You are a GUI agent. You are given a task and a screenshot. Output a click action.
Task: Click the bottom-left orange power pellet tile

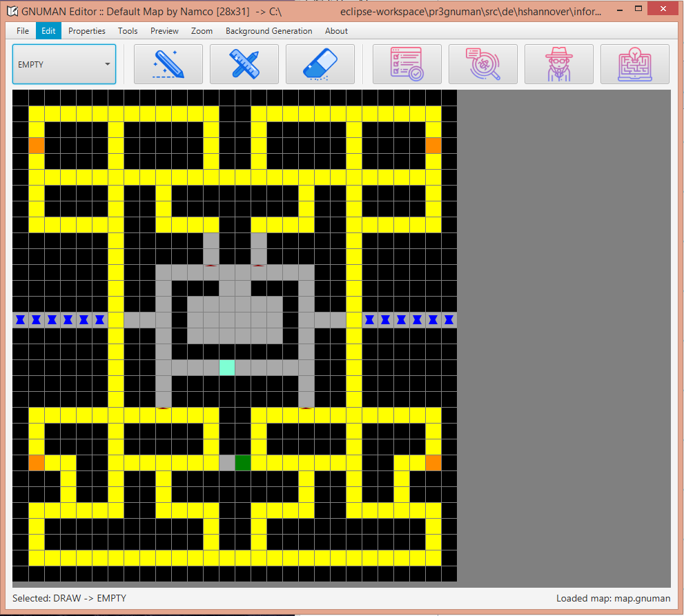tap(36, 463)
